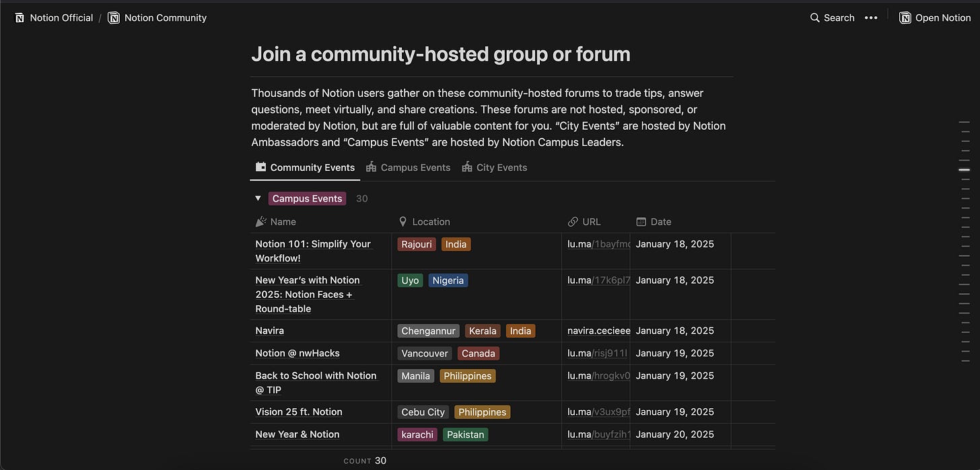Click the Open Notion logo icon
This screenshot has width=980, height=470.
point(905,18)
